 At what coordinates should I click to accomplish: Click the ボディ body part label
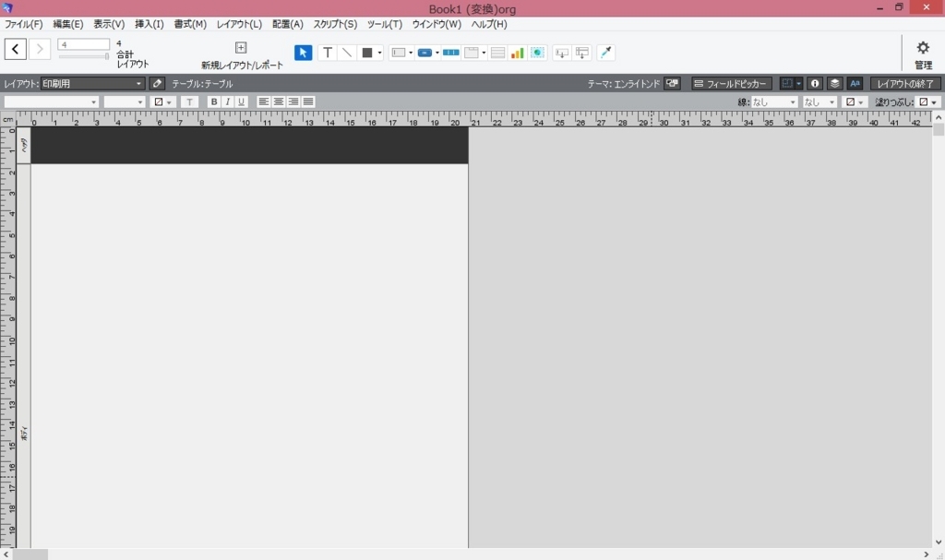(x=23, y=433)
